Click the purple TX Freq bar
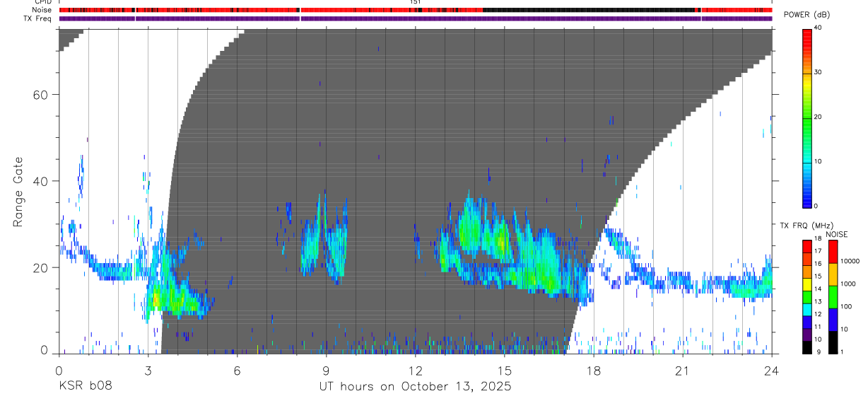Viewport: 868px width, 401px height. (x=415, y=18)
